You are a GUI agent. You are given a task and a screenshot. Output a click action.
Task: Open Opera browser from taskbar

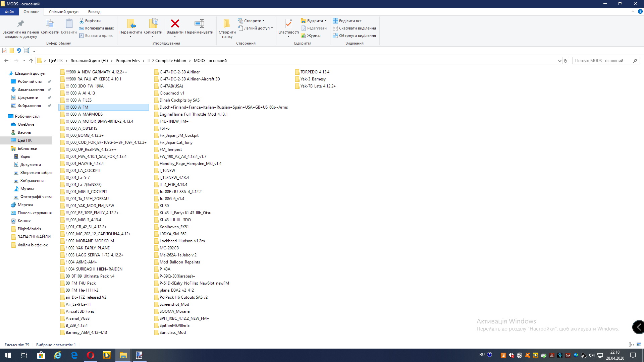coord(91,355)
